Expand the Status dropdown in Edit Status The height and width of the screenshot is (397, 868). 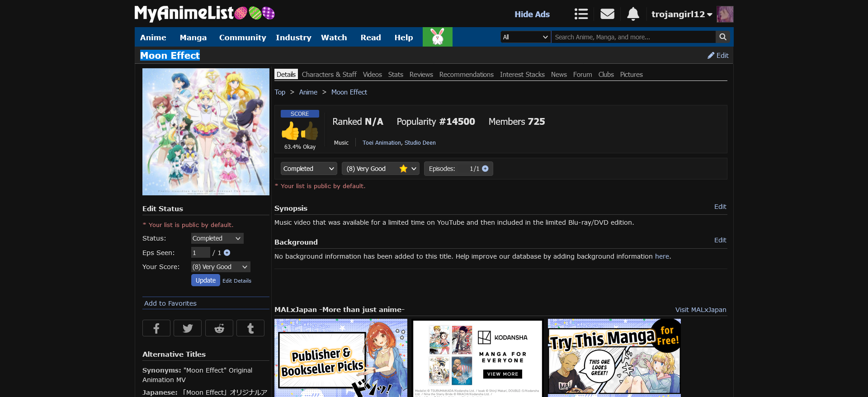pos(217,238)
